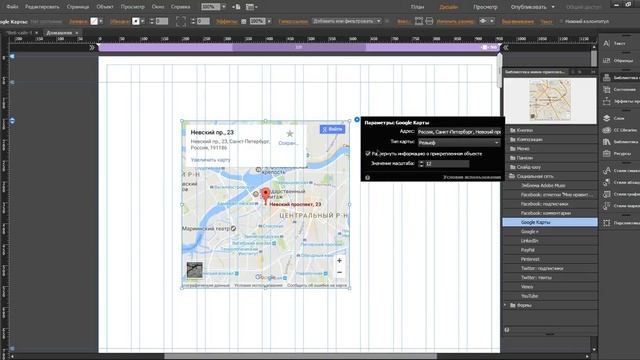Click the blue sign-in button on the map
640x360 pixels.
(332, 129)
